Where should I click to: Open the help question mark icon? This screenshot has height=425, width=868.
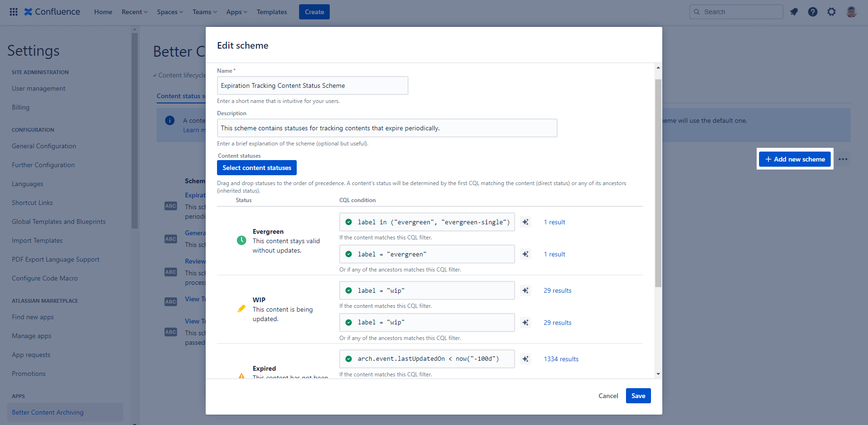coord(813,12)
